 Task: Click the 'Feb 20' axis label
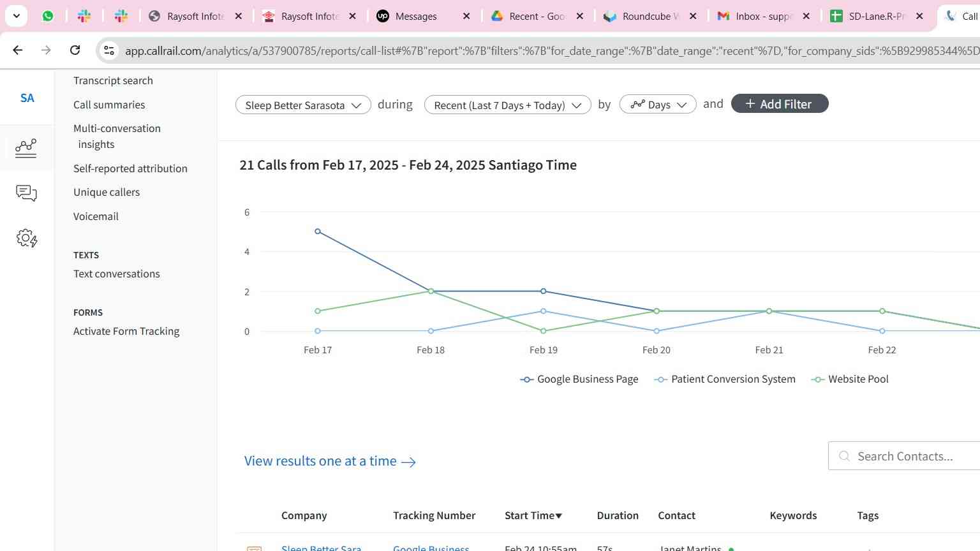(657, 350)
